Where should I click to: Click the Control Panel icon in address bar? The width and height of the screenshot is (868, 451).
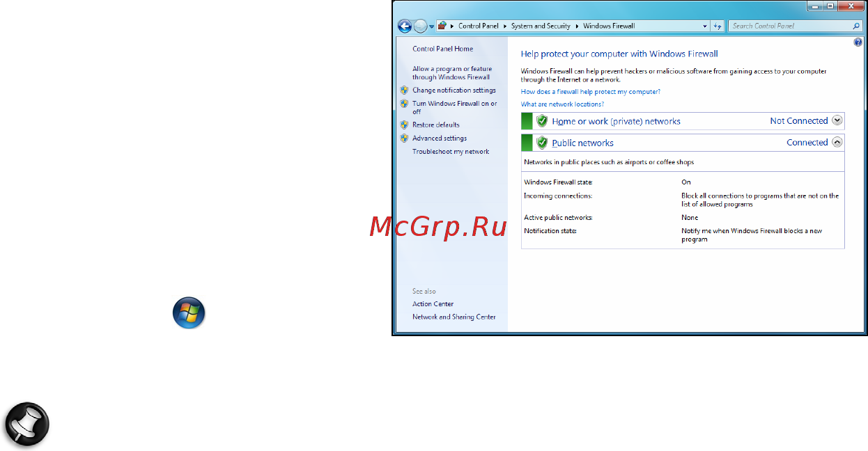[x=442, y=26]
